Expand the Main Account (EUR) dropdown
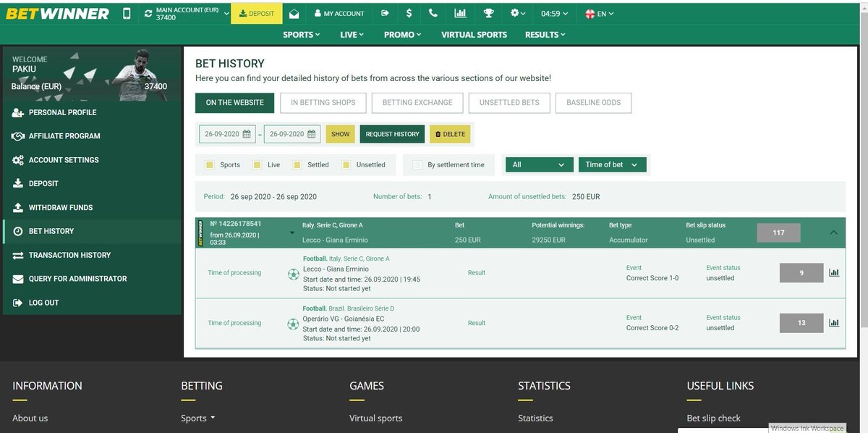 [x=226, y=13]
